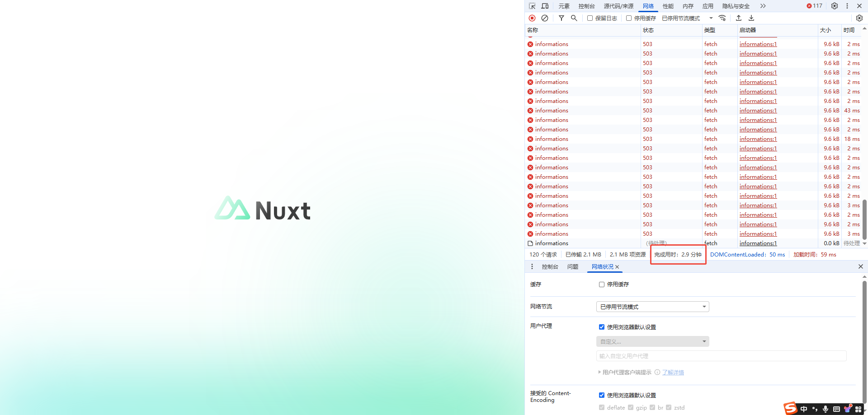
Task: Import HAR file with upload arrow
Action: (x=739, y=18)
